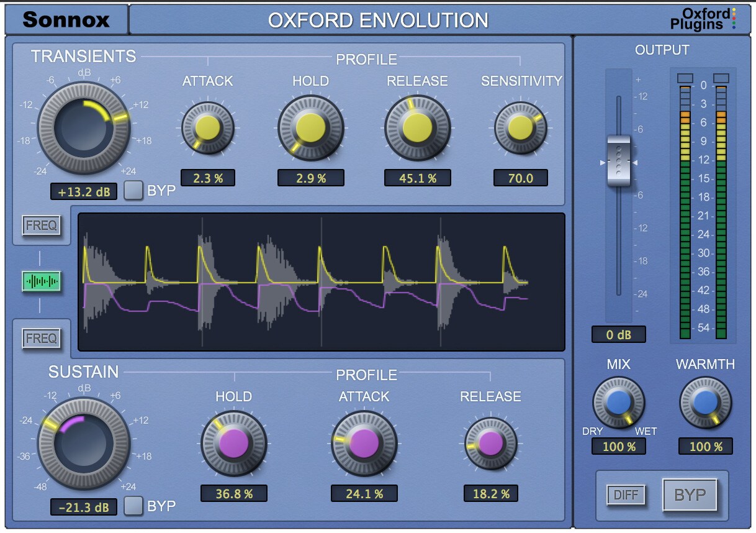This screenshot has height=533, width=756.
Task: Click the green waveform display button
Action: click(x=41, y=281)
